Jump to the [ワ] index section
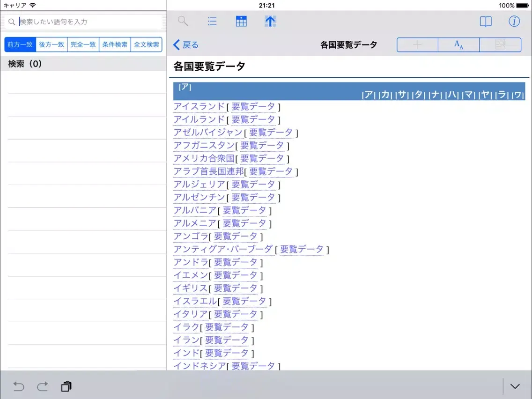Screen dimensions: 532x399 pos(518,95)
